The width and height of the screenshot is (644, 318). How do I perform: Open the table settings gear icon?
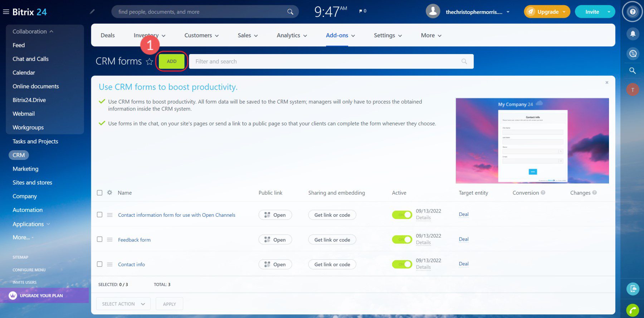coord(109,192)
